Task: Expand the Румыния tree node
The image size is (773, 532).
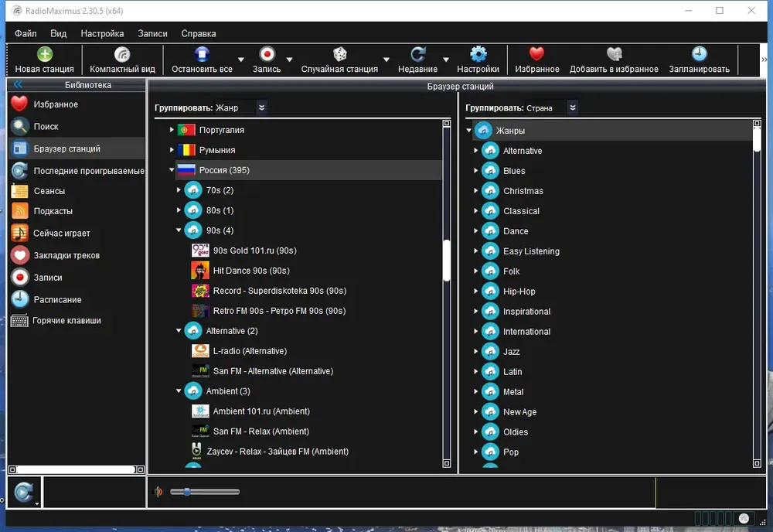Action: click(172, 150)
